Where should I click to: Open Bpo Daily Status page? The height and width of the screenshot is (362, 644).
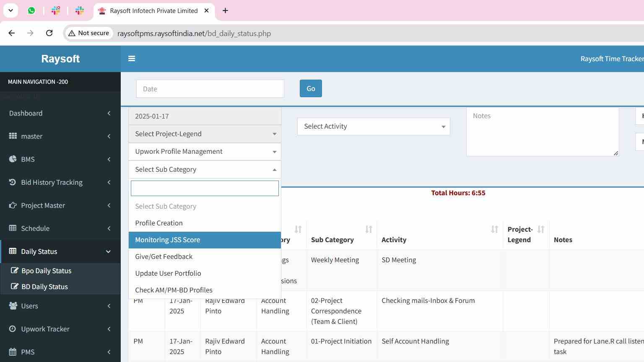(46, 271)
